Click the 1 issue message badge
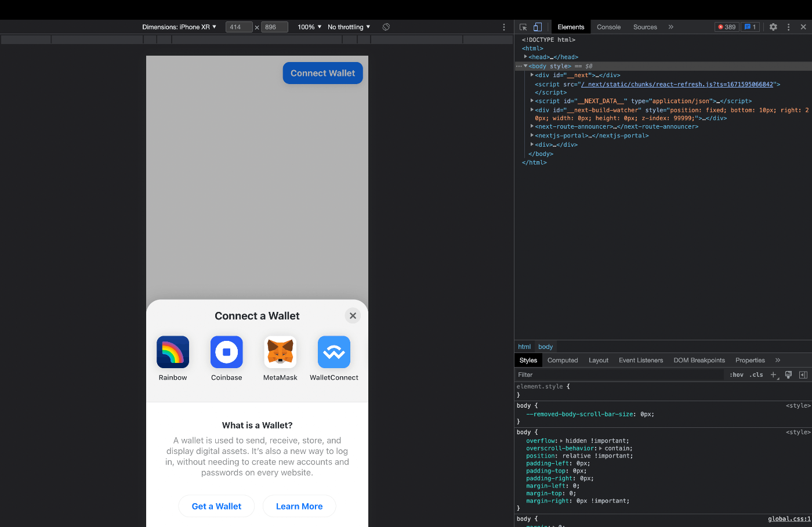 (750, 27)
